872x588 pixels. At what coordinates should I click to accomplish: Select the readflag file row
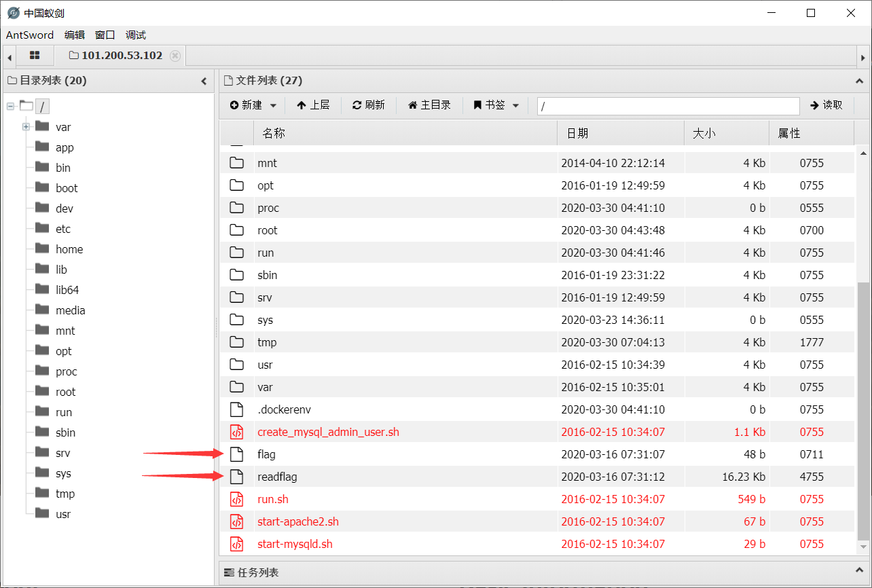tap(276, 476)
